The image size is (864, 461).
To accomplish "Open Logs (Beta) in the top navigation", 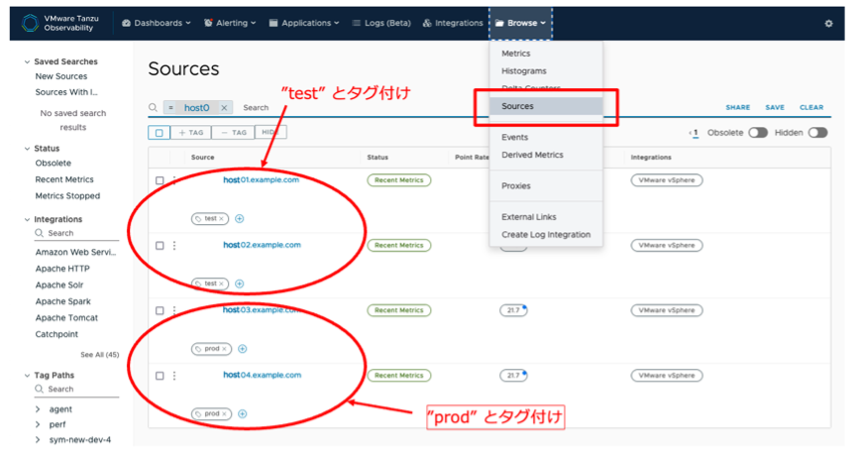I will pyautogui.click(x=382, y=23).
